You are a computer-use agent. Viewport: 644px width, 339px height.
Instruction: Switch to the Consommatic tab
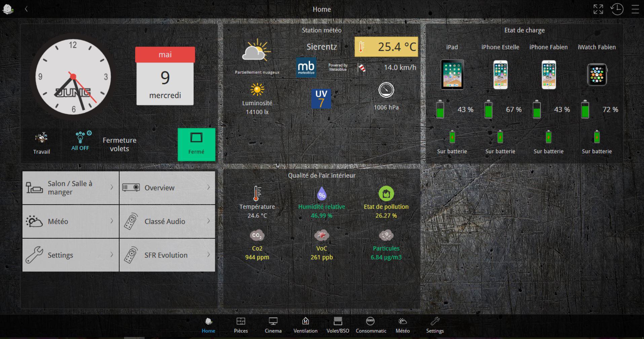click(371, 325)
